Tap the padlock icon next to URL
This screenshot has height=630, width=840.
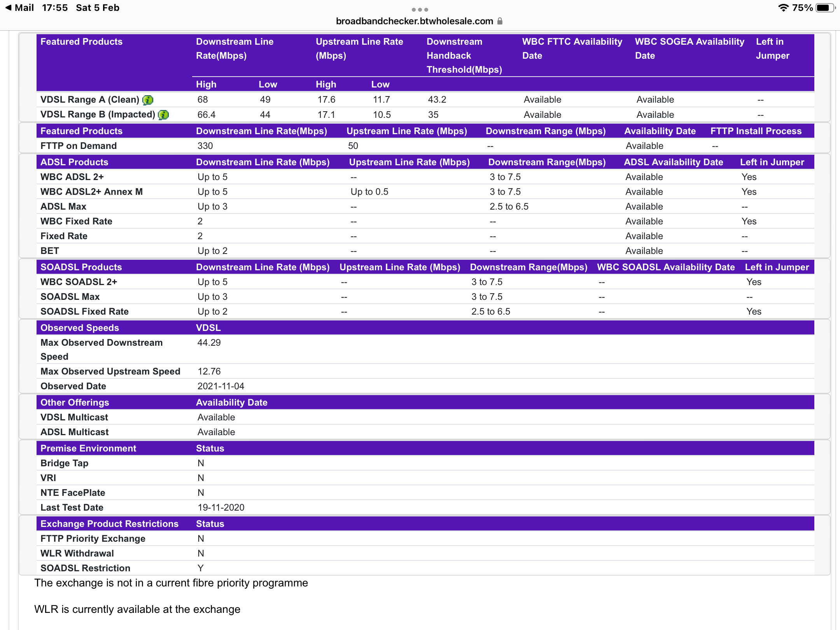tap(500, 21)
